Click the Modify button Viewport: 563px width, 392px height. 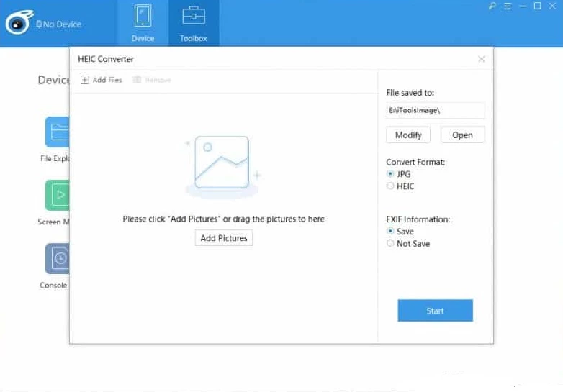tap(408, 135)
